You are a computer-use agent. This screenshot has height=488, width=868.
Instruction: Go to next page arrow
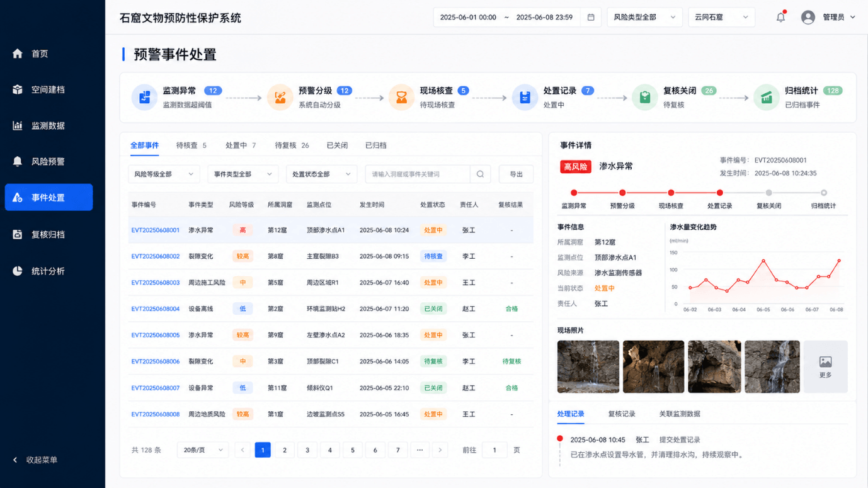[440, 450]
